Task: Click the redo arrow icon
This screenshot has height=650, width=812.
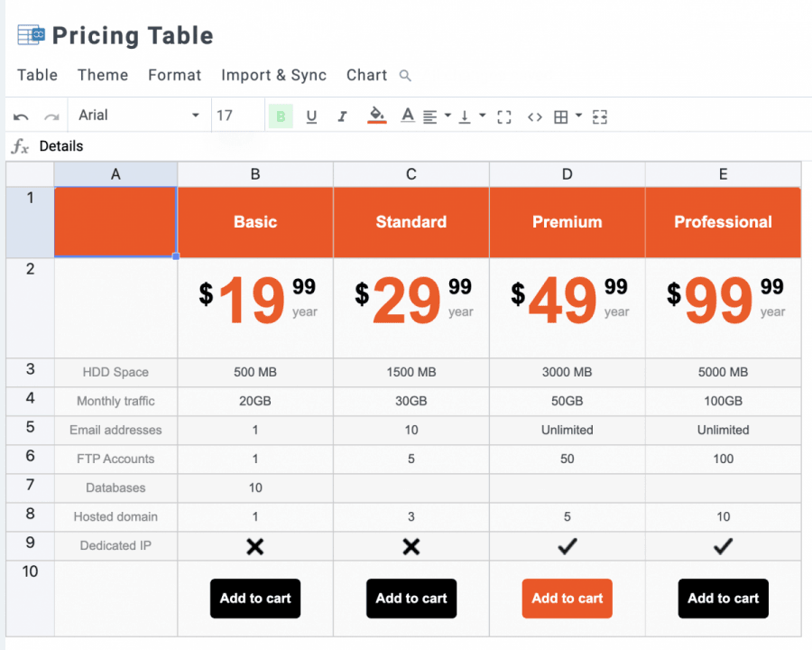Action: pos(51,116)
